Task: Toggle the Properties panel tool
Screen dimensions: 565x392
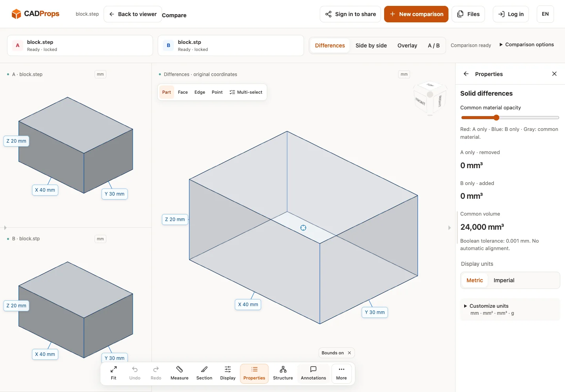Action: [254, 373]
